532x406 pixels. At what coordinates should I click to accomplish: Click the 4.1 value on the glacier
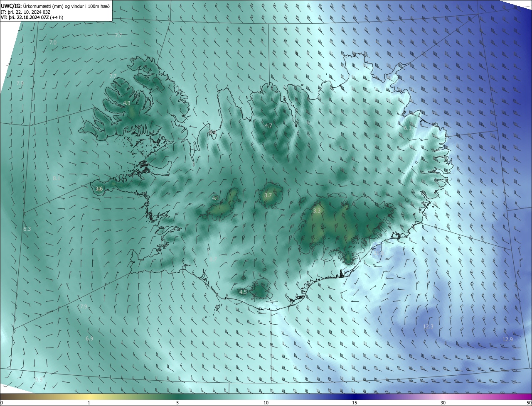click(x=216, y=198)
